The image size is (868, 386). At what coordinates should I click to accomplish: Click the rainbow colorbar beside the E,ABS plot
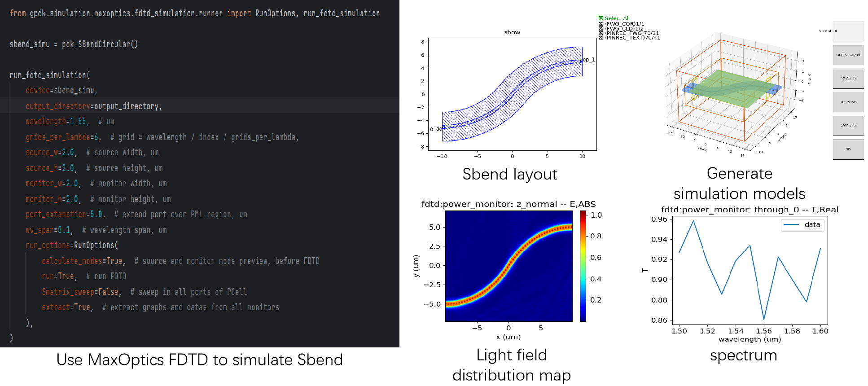click(x=583, y=266)
